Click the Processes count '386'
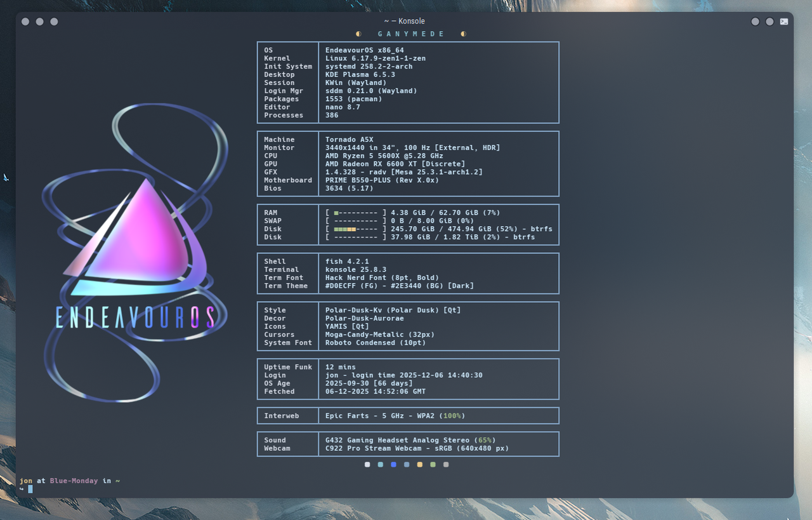The width and height of the screenshot is (812, 520). pyautogui.click(x=332, y=116)
